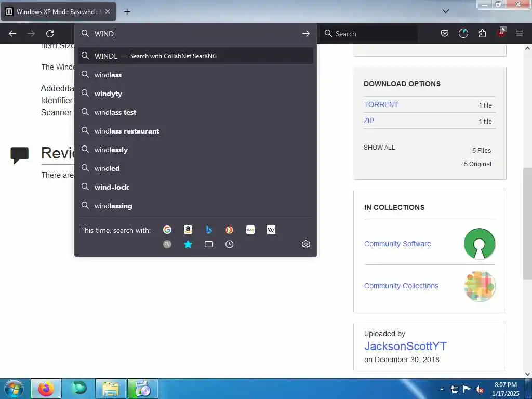532x399 pixels.
Task: Open uploader JacksonScottYT's profile
Action: click(405, 346)
